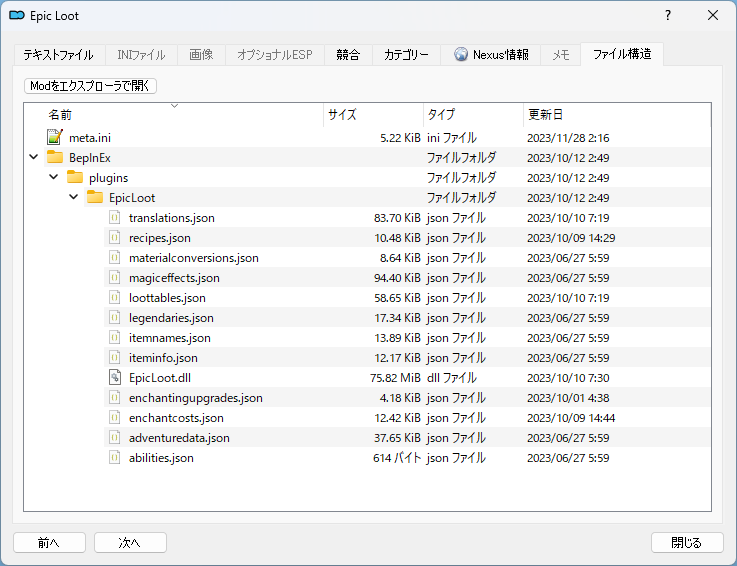Click the 画像 tab
Screen dimensions: 737x566
coord(201,55)
